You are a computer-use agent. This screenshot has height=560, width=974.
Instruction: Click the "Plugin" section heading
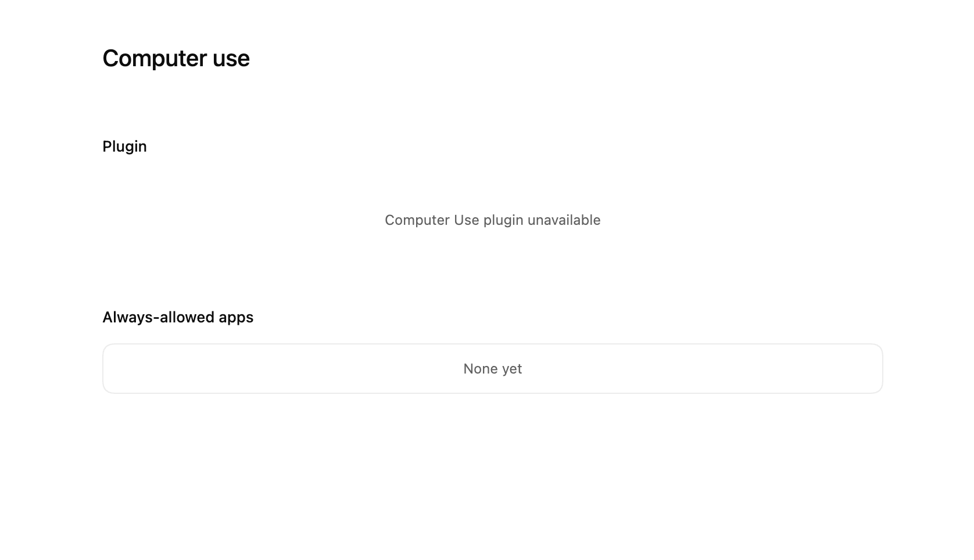point(124,146)
